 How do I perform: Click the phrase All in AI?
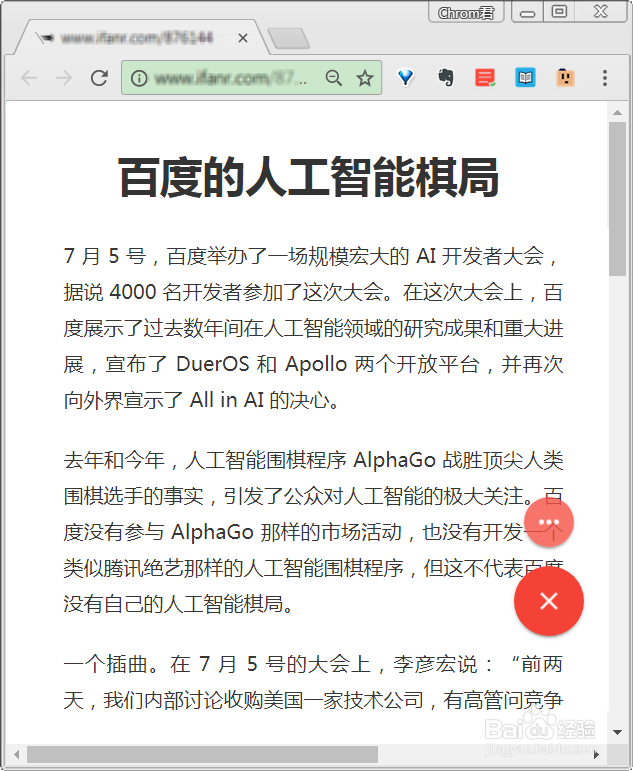pos(227,400)
